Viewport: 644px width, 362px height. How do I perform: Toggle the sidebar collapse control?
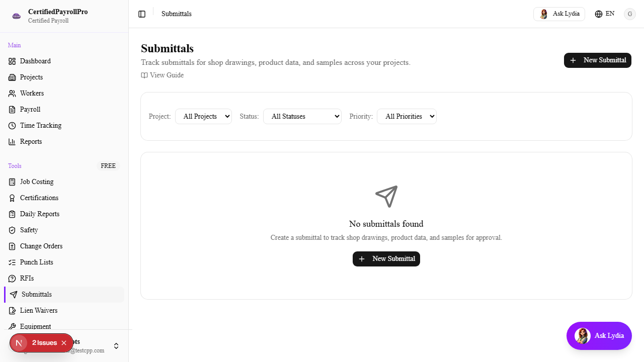[x=142, y=14]
